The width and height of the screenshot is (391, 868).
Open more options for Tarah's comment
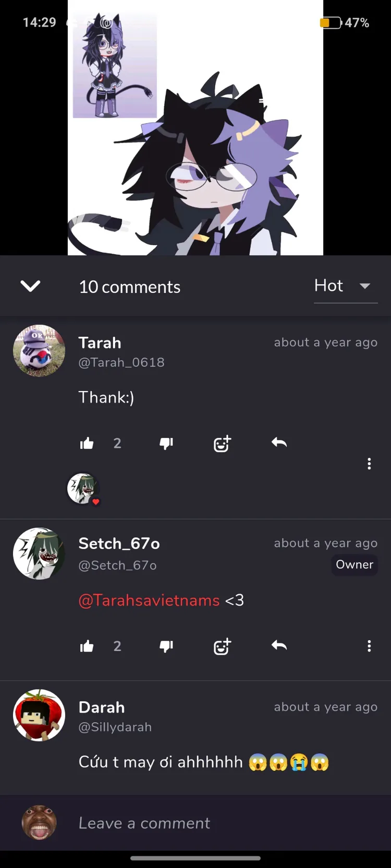(x=369, y=463)
